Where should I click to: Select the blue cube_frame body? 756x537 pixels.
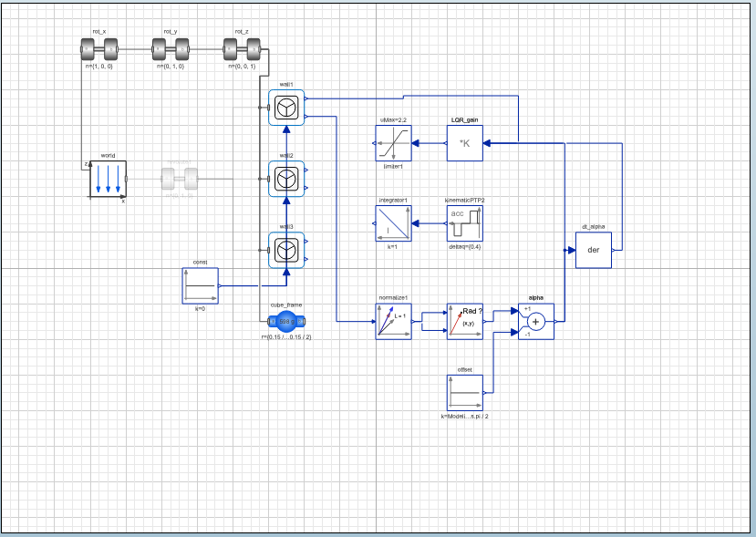[x=286, y=322]
